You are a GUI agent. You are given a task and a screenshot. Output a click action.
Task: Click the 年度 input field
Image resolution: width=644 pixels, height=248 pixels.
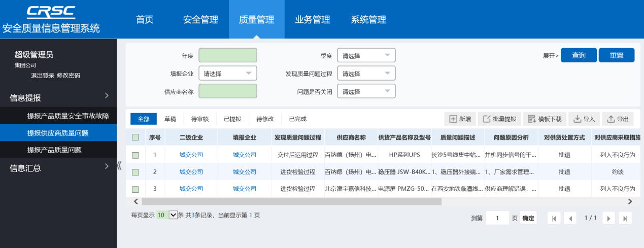coord(228,55)
